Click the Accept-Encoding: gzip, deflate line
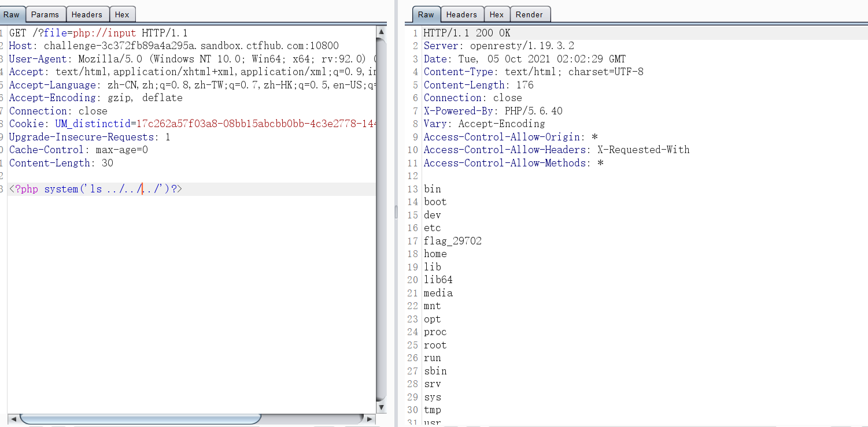 (x=96, y=98)
